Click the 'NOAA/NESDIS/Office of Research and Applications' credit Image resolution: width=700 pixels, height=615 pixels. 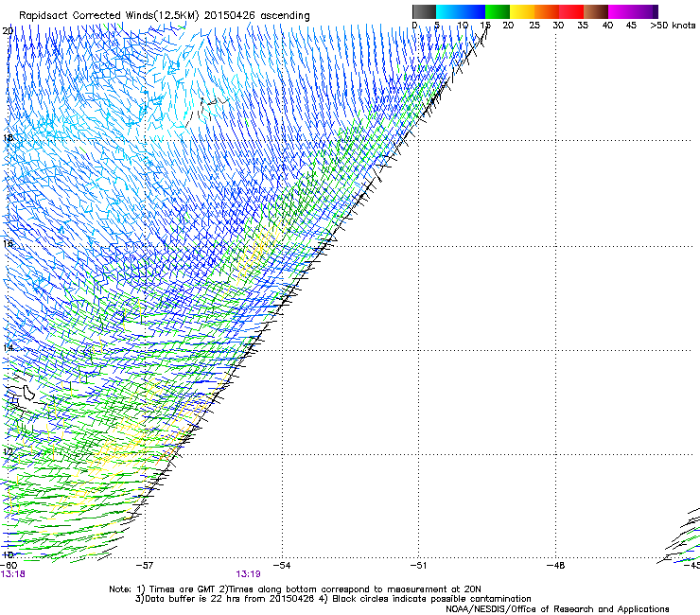point(557,609)
